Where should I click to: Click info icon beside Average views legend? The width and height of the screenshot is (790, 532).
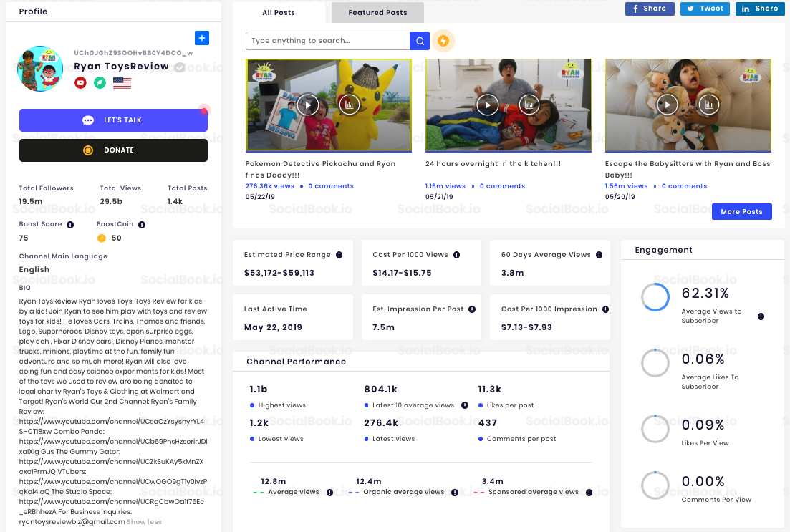click(329, 492)
